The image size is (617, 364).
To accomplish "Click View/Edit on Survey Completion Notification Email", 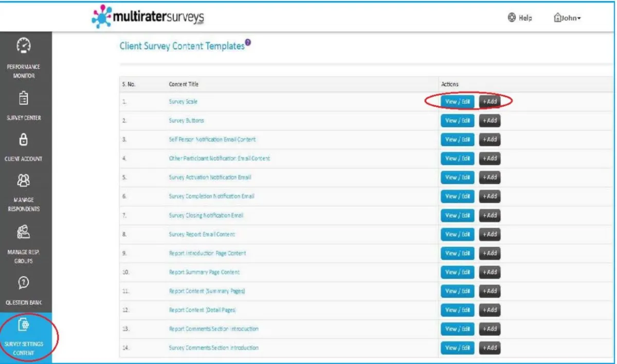I will (457, 196).
